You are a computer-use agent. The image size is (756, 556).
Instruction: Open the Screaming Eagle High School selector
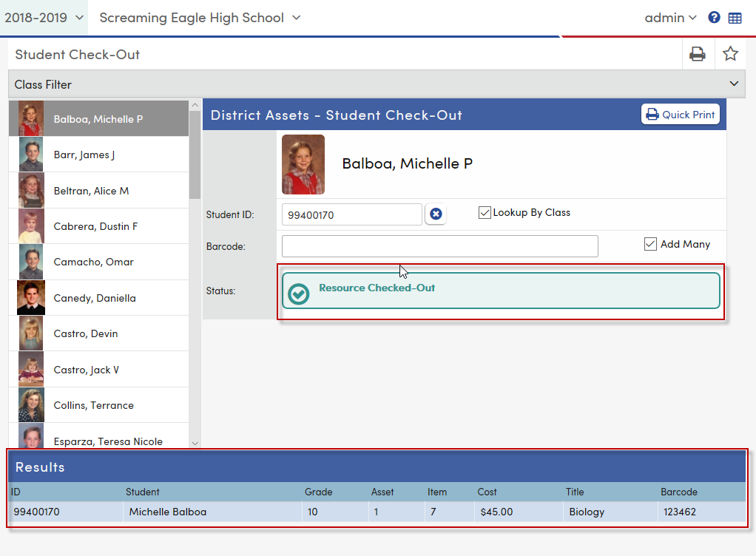(199, 17)
